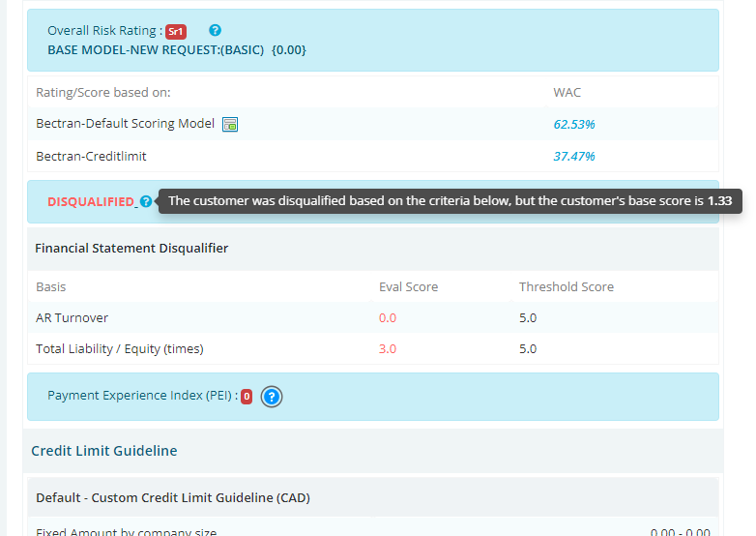Click the WAC column header
This screenshot has height=536, width=756.
coord(567,93)
